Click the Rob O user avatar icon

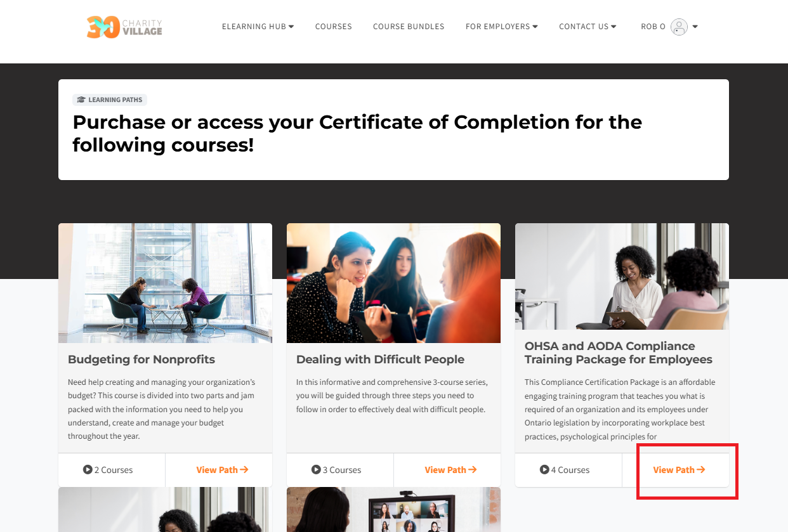[679, 27]
